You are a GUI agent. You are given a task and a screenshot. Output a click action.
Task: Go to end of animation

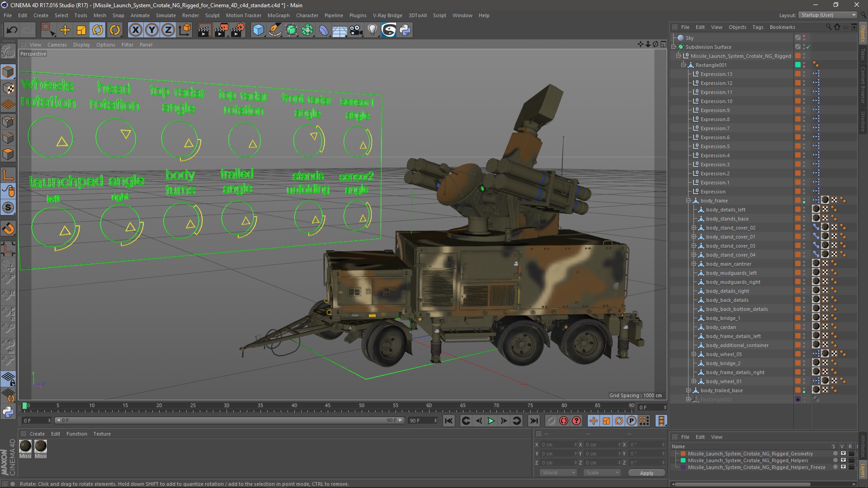point(534,421)
